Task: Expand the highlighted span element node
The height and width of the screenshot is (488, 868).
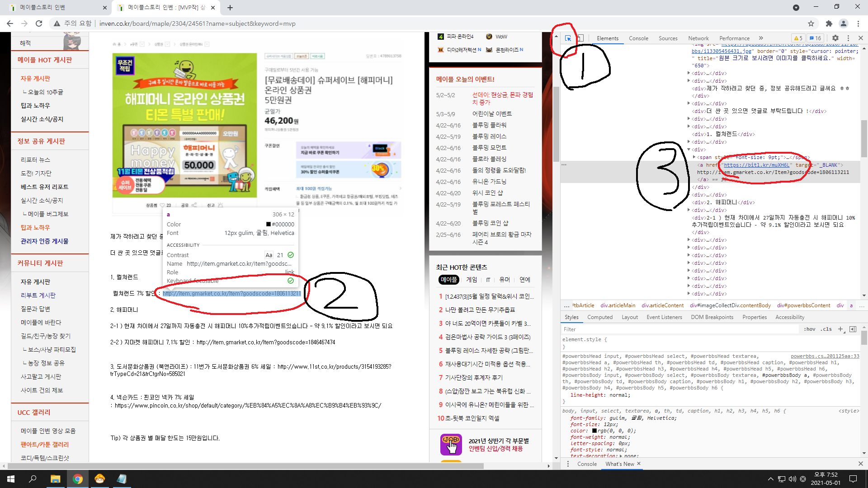Action: (x=695, y=158)
